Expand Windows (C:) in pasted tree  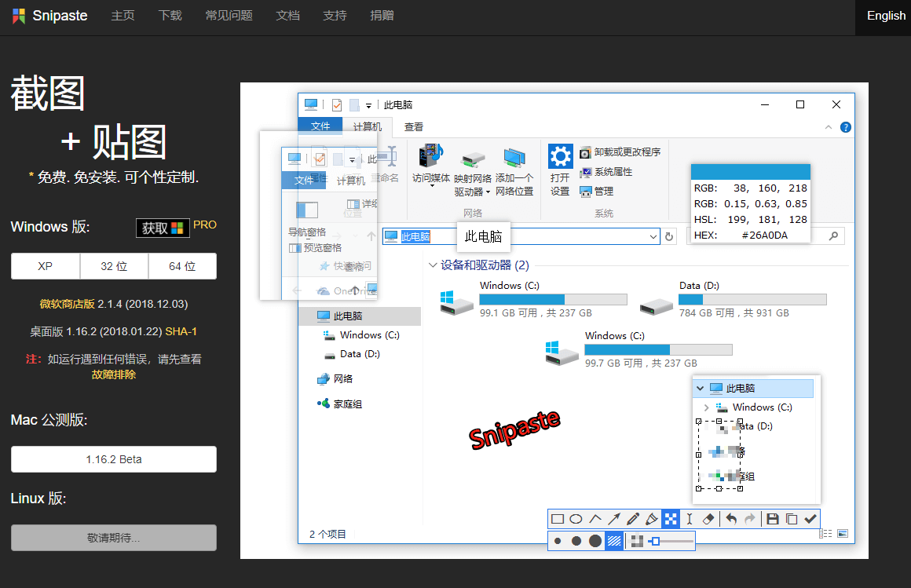click(x=707, y=407)
